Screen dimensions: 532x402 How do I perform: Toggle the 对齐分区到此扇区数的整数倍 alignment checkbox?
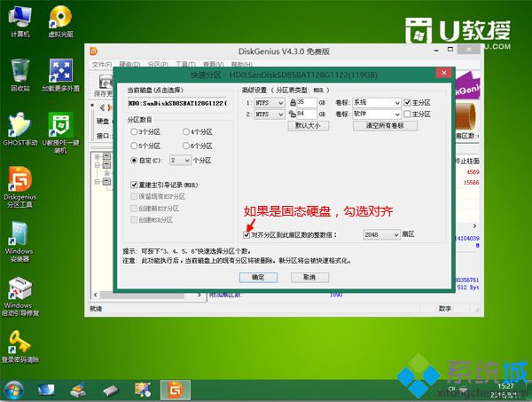coord(246,234)
